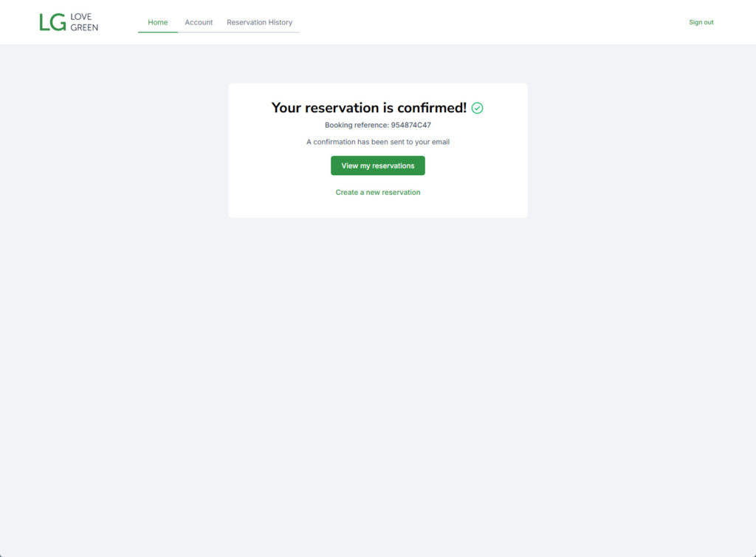The height and width of the screenshot is (557, 756).
Task: Click the green underline beneath Home tab
Action: pos(158,33)
